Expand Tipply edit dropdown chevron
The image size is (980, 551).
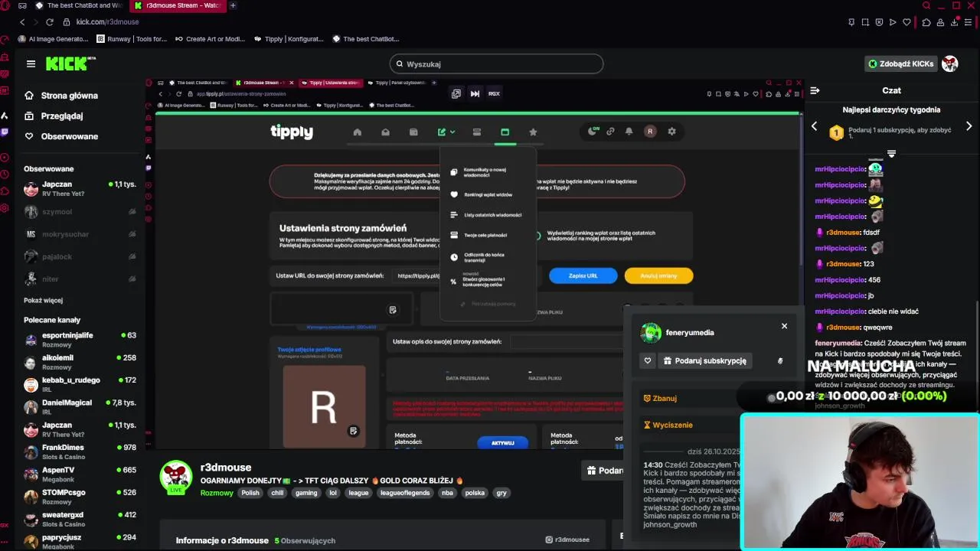click(x=452, y=132)
